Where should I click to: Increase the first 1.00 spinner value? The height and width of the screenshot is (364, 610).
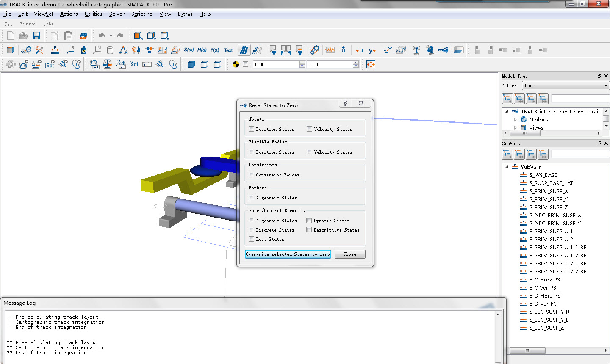(x=302, y=63)
